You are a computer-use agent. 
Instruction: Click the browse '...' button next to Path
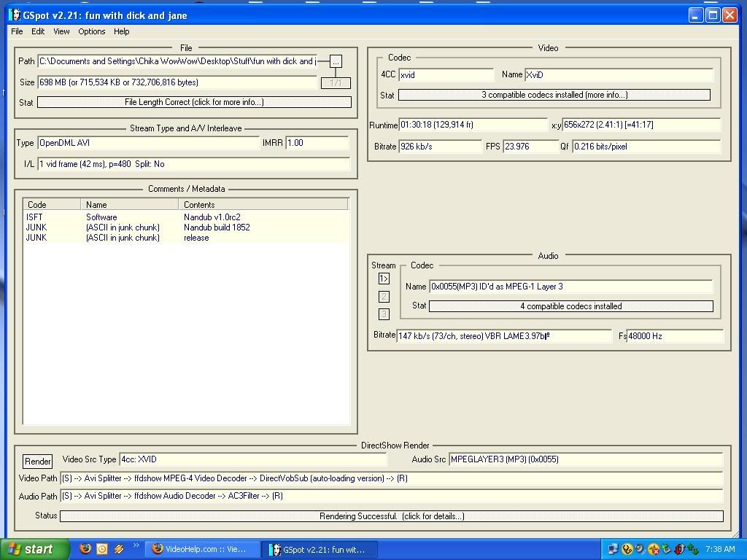click(x=336, y=61)
